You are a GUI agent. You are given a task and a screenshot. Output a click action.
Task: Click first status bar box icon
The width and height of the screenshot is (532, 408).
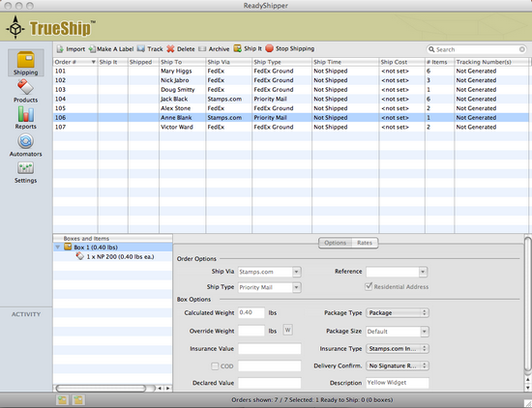[63, 400]
